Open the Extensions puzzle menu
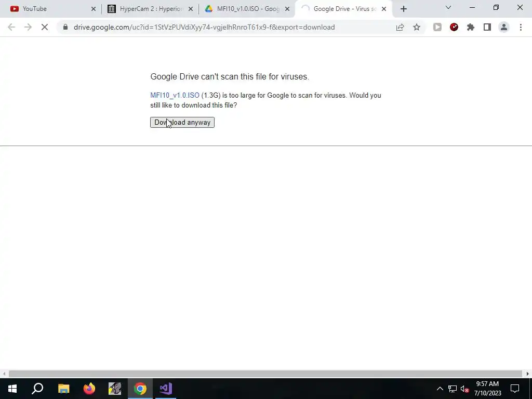The height and width of the screenshot is (399, 532). pos(471,27)
